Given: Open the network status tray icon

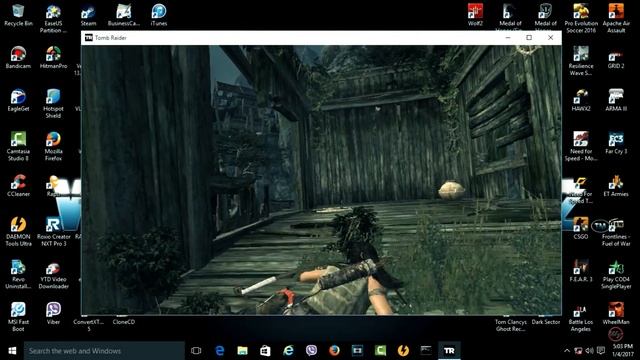Looking at the screenshot, I should pyautogui.click(x=578, y=351).
